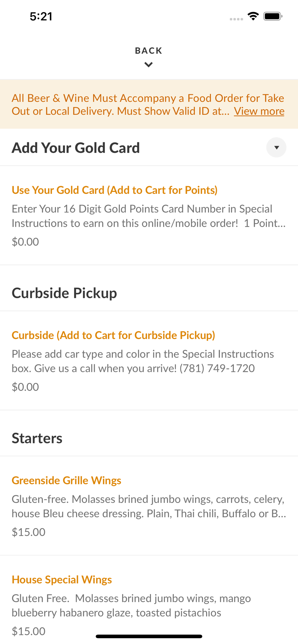The image size is (298, 644).
Task: Tap the 5:21 status bar clock
Action: [41, 16]
